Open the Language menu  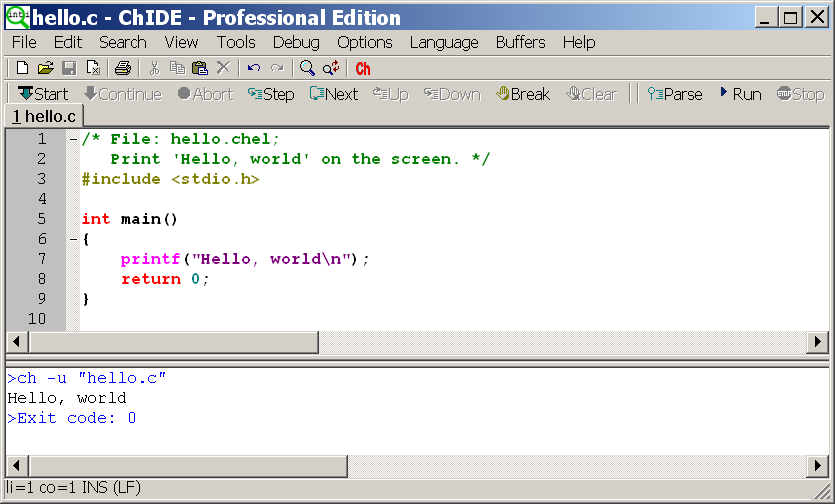click(444, 42)
